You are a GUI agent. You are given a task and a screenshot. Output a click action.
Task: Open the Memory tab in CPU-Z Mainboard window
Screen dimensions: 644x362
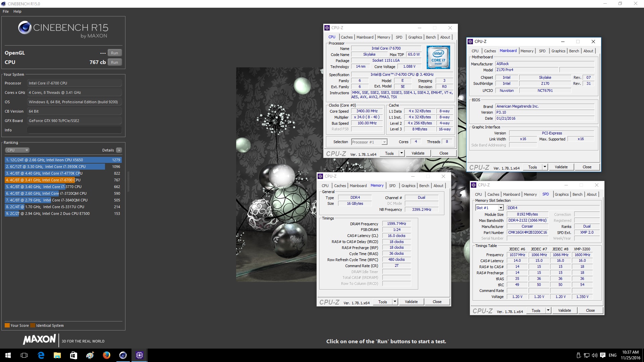click(x=527, y=51)
